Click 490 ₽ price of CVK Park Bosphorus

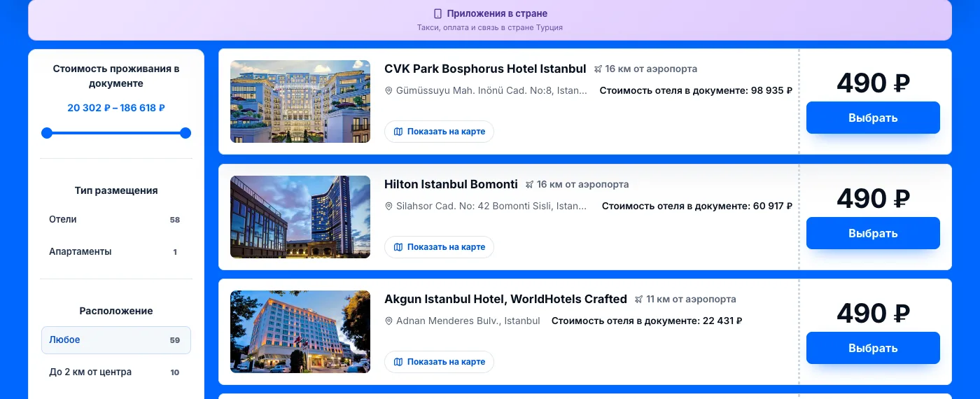[873, 83]
